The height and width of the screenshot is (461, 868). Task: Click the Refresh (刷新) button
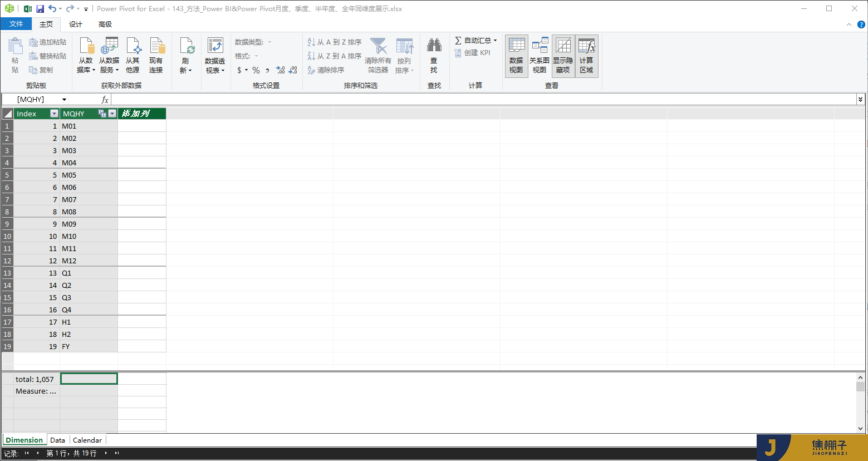(185, 56)
